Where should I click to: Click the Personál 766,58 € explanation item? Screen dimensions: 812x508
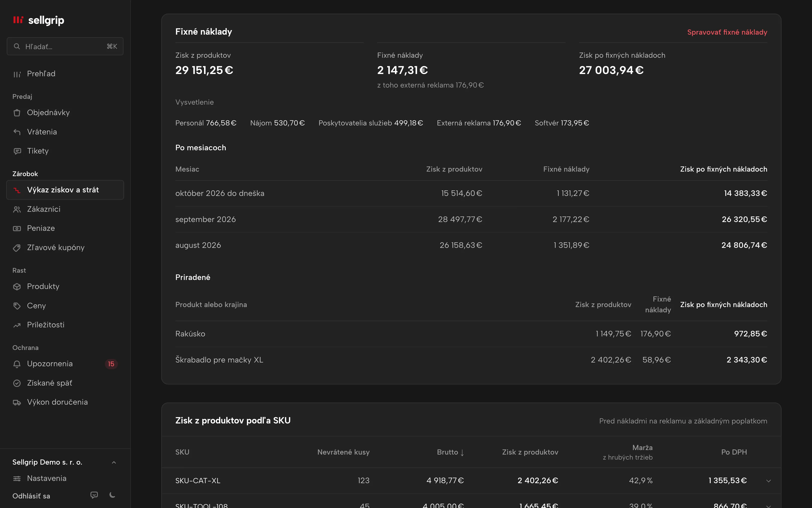206,123
